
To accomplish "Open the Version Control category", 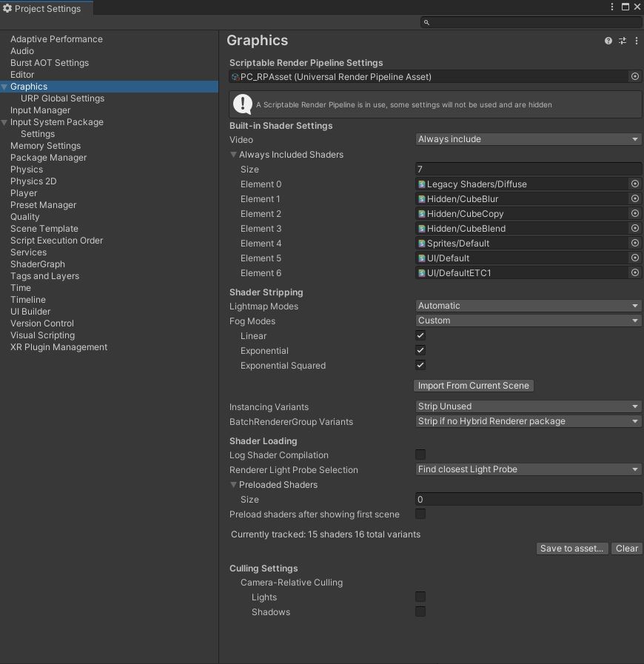I will point(42,323).
